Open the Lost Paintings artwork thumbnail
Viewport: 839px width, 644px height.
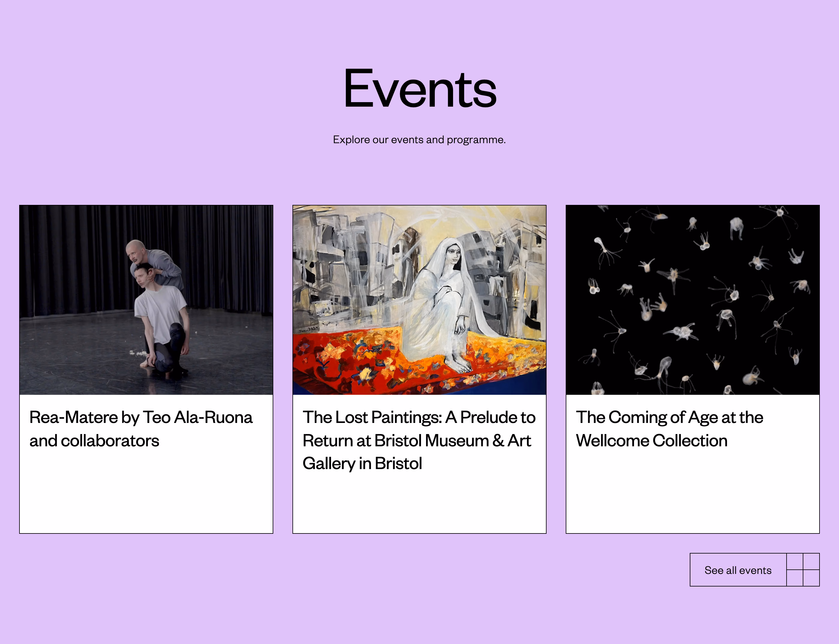point(419,300)
